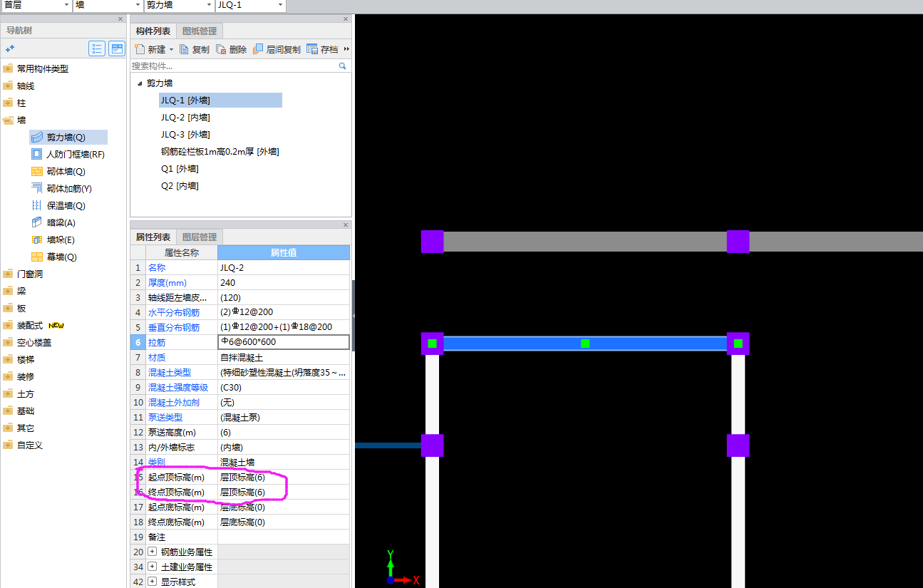This screenshot has height=588, width=923.
Task: Select JLQ-2 [内墙] in component list
Action: point(185,118)
